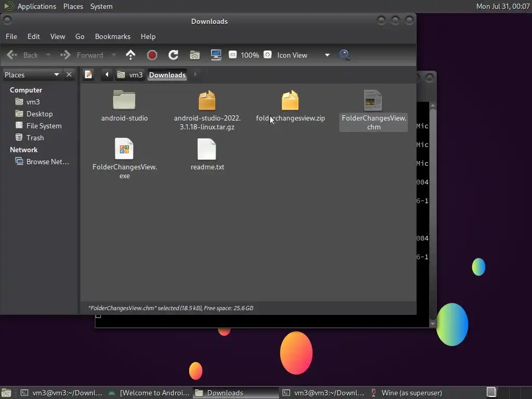Screen dimensions: 532x399
Task: Switch to the Wine (as superuser) taskbar entry
Action: (x=410, y=393)
